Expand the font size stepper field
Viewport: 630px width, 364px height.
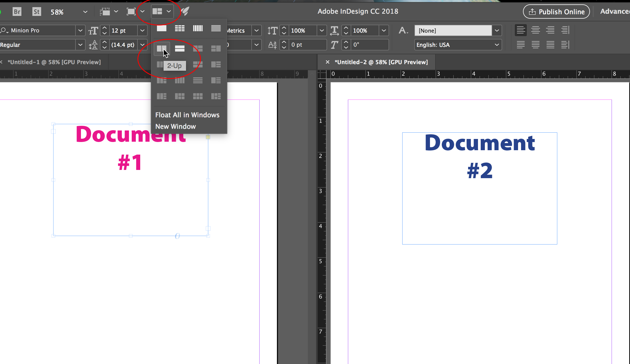tap(143, 30)
